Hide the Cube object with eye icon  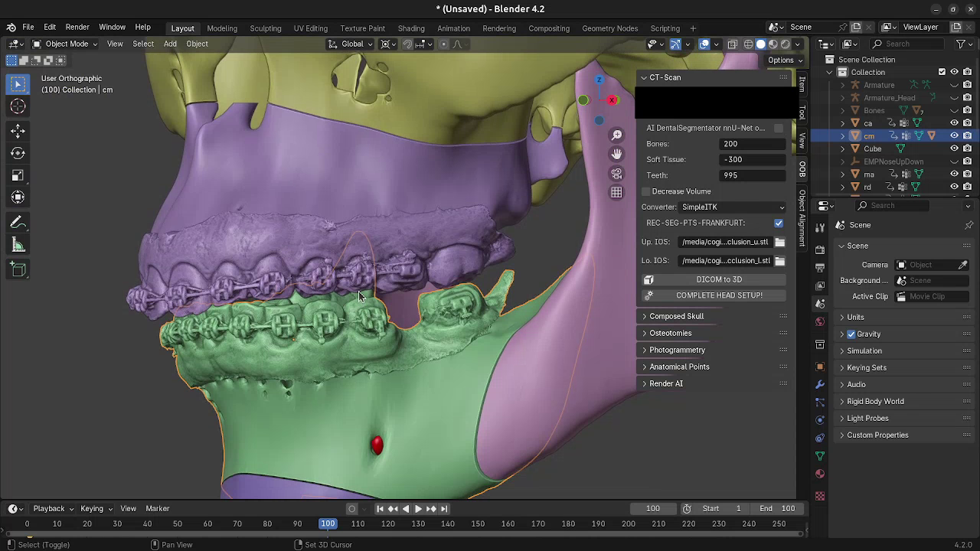coord(954,148)
